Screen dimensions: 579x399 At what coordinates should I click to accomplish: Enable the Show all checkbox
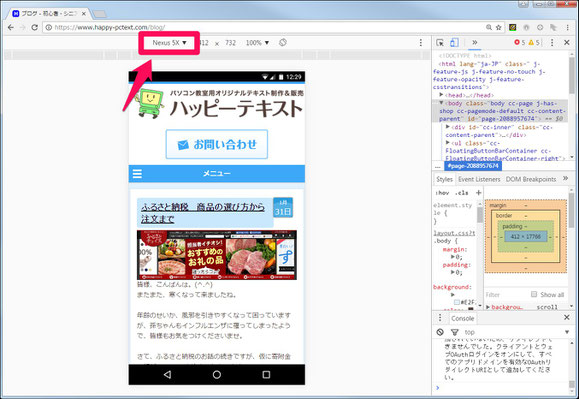(x=534, y=294)
